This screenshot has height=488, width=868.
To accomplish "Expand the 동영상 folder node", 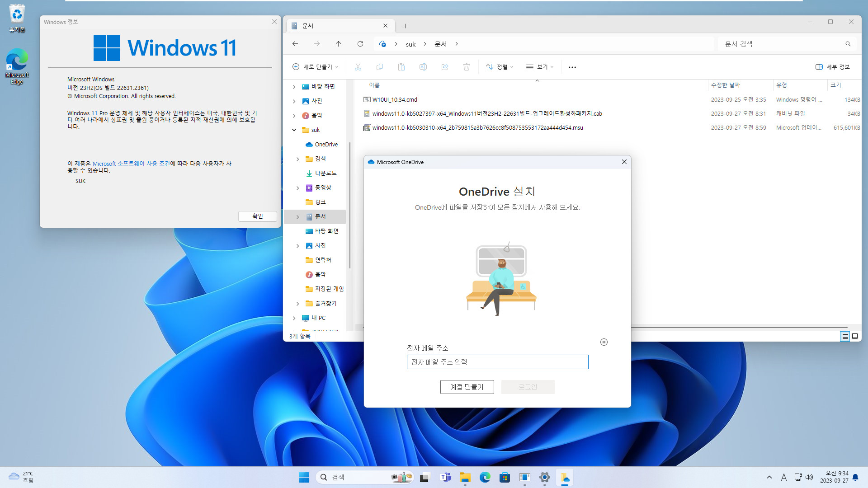I will pyautogui.click(x=297, y=188).
